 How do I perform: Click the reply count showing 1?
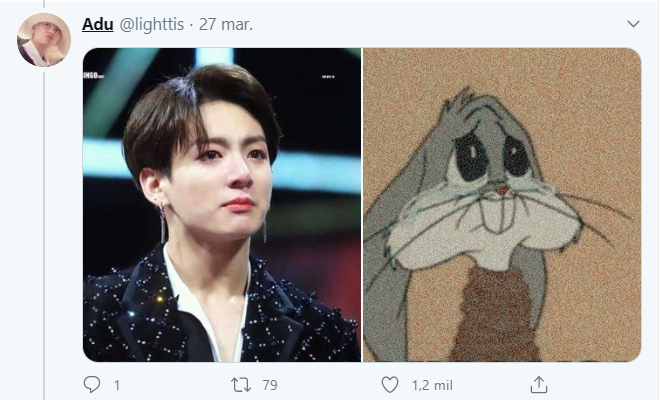tap(117, 384)
